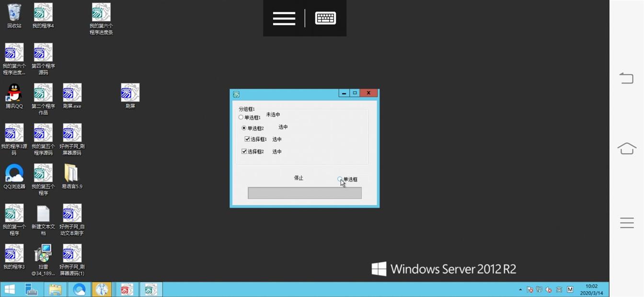Select the 单选框2 radio button
The image size is (644, 297).
click(244, 128)
